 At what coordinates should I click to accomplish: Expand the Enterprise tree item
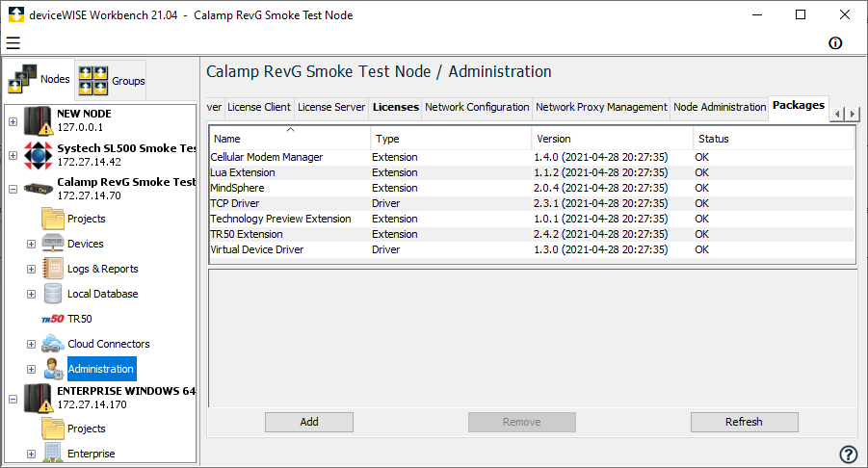click(x=32, y=454)
